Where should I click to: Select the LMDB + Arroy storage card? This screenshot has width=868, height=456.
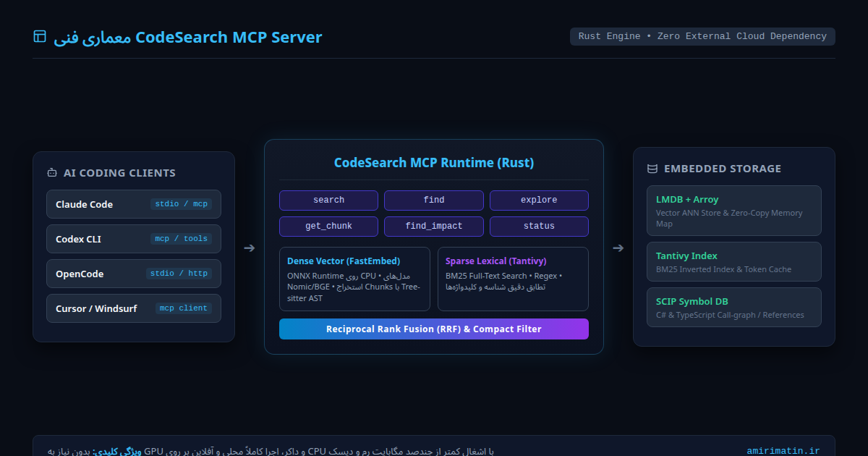[x=734, y=211]
